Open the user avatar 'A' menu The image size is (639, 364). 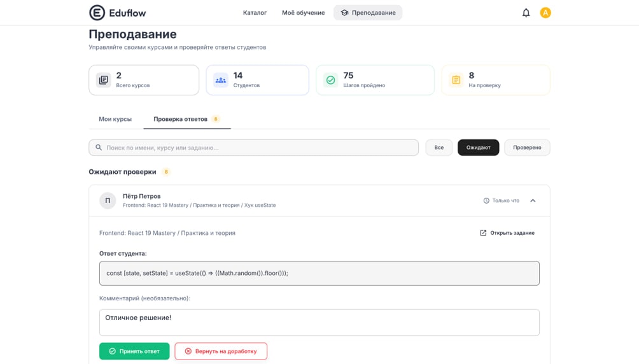click(x=545, y=13)
